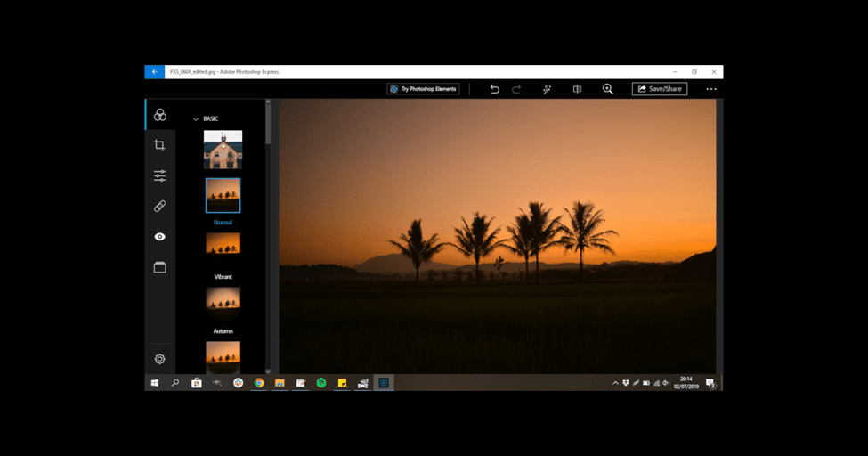Toggle compare with original view
The image size is (868, 456).
pyautogui.click(x=577, y=89)
